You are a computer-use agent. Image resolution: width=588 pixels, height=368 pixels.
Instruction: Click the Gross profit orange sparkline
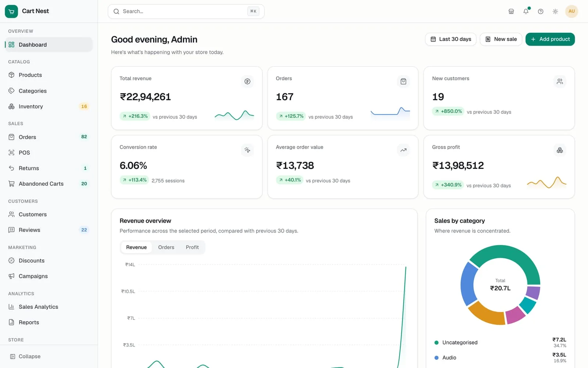click(547, 183)
